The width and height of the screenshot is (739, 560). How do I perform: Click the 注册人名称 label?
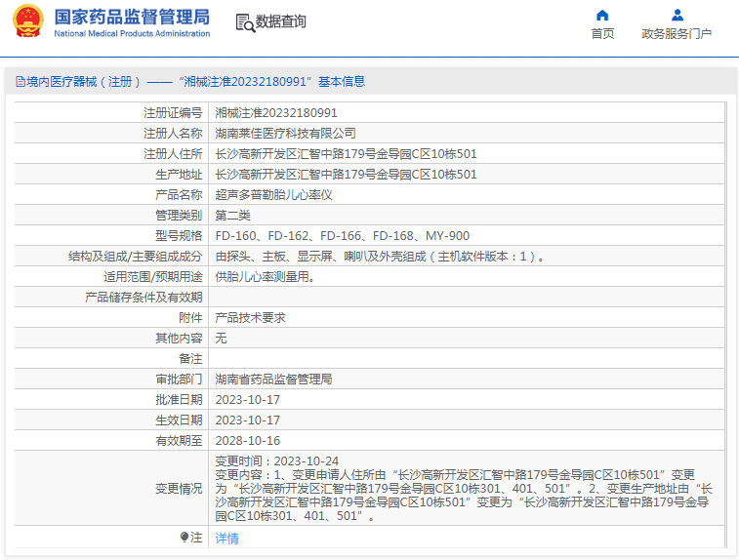173,134
